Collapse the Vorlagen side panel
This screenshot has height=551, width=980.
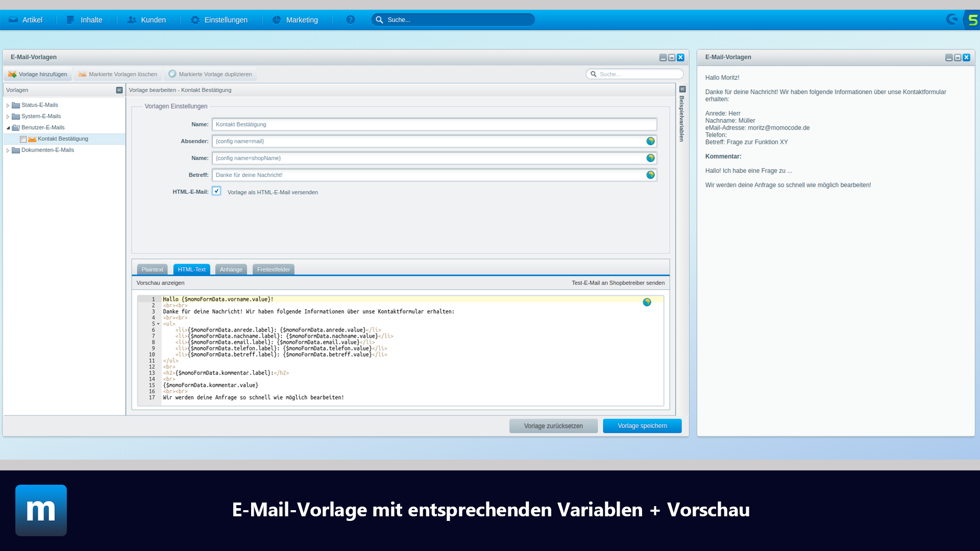coord(119,90)
